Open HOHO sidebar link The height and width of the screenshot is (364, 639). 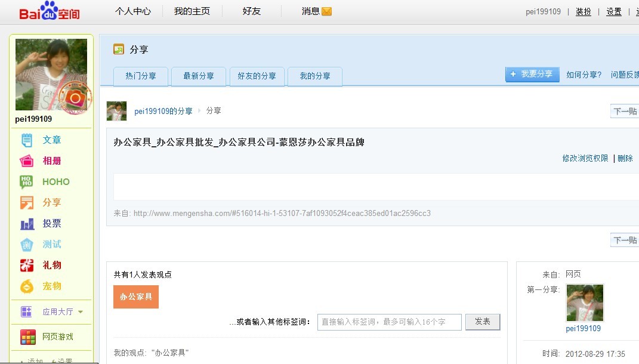(56, 182)
